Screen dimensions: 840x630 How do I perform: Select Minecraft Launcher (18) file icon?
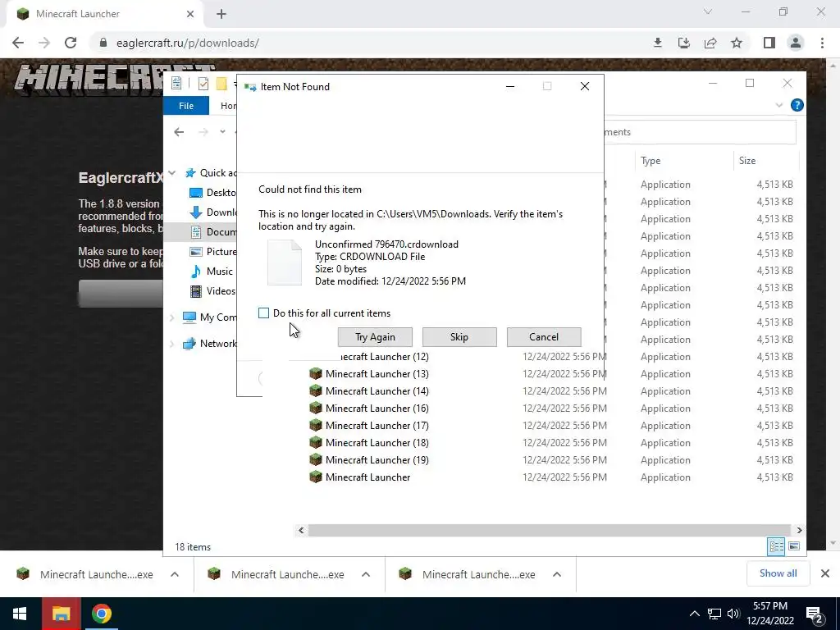point(316,442)
